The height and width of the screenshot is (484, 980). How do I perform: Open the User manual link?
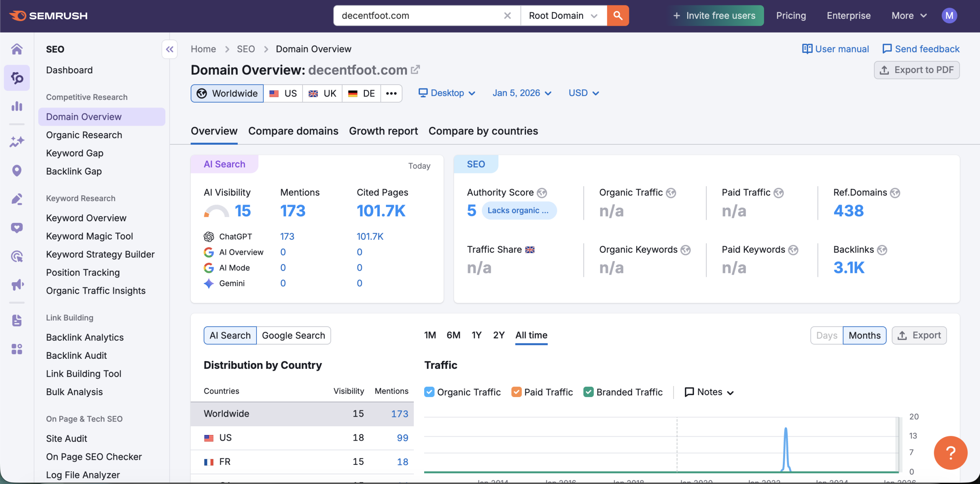(x=835, y=49)
